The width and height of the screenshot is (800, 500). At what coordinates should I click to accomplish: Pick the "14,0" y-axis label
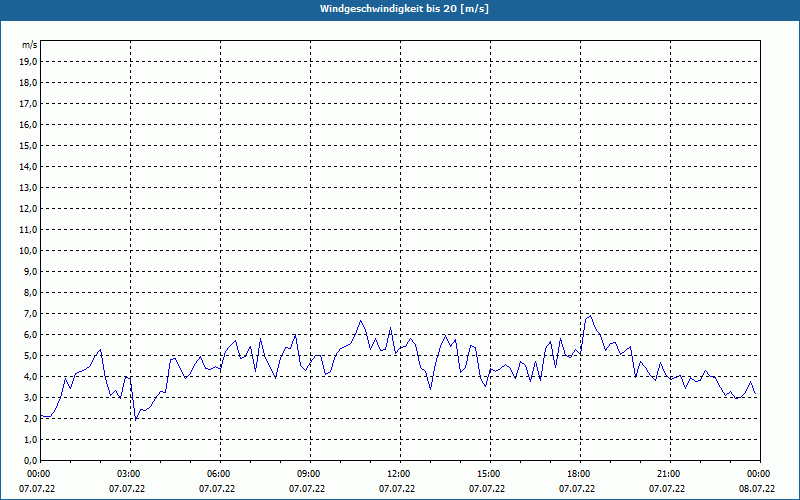coord(29,166)
